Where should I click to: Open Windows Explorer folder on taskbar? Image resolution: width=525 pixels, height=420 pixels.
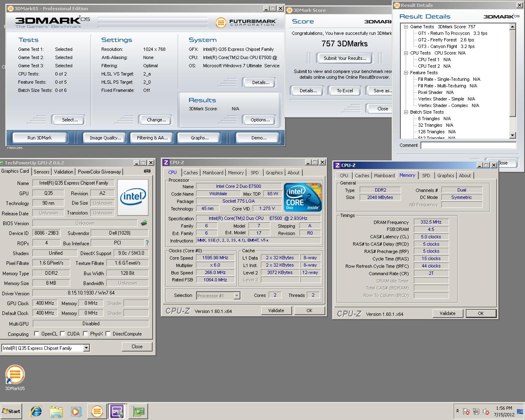(x=56, y=411)
